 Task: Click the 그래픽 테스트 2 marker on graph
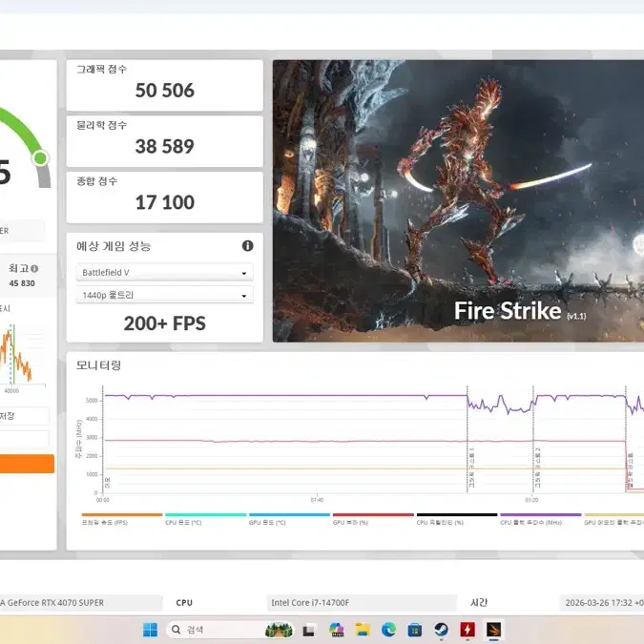(538, 468)
